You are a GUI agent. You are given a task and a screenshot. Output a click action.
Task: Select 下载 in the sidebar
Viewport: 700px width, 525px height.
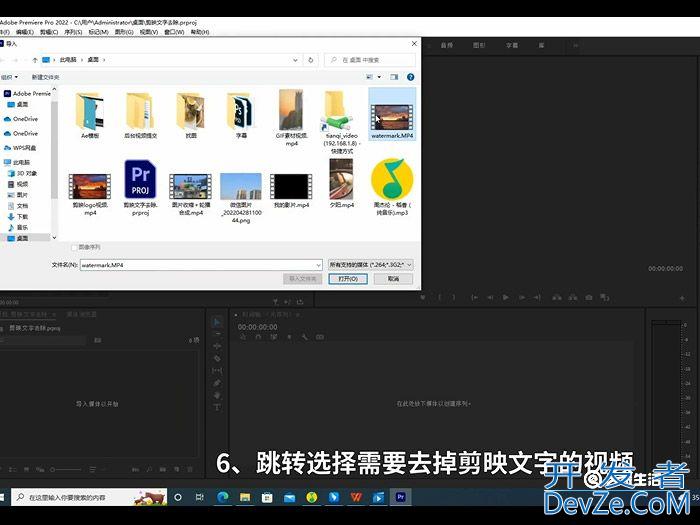point(18,217)
